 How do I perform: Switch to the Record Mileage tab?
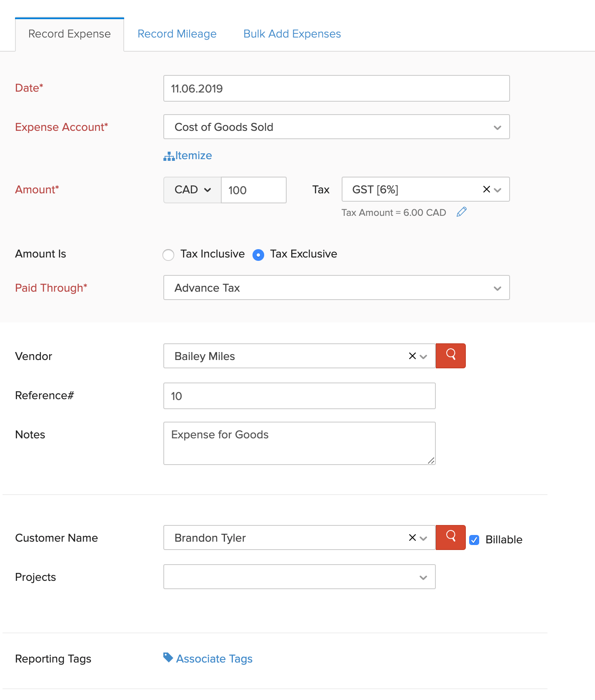pyautogui.click(x=177, y=34)
